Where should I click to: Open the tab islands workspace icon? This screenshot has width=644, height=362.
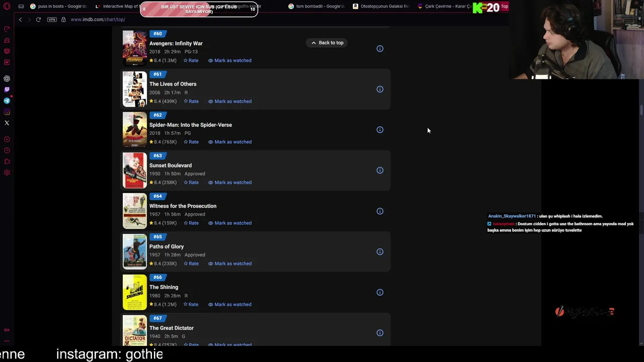(21, 7)
